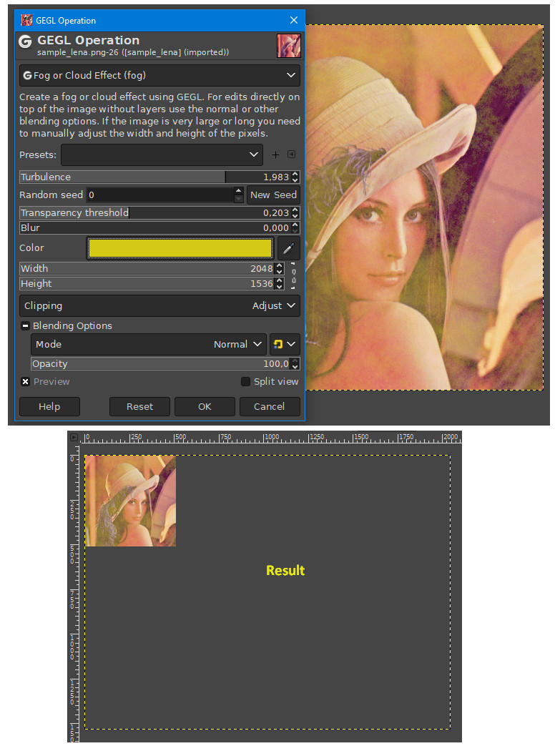Open the blending Mode Normal dropdown
Screen dimensions: 560x751
pos(149,344)
